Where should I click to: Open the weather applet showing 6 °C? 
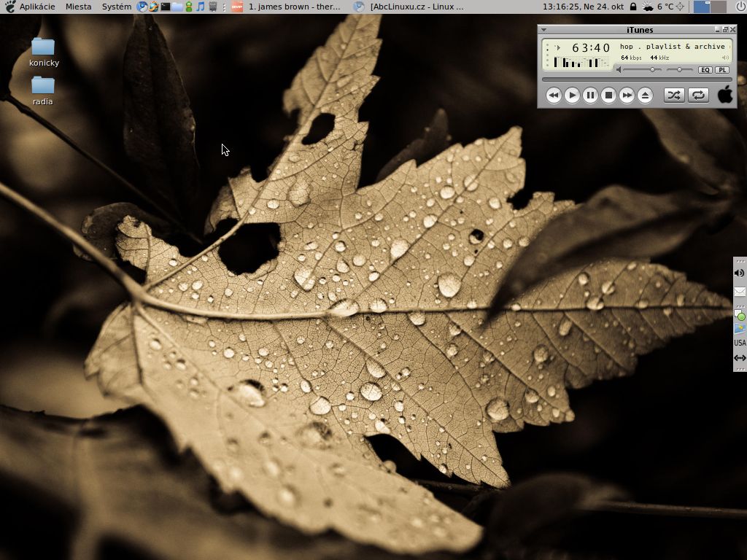tap(658, 7)
